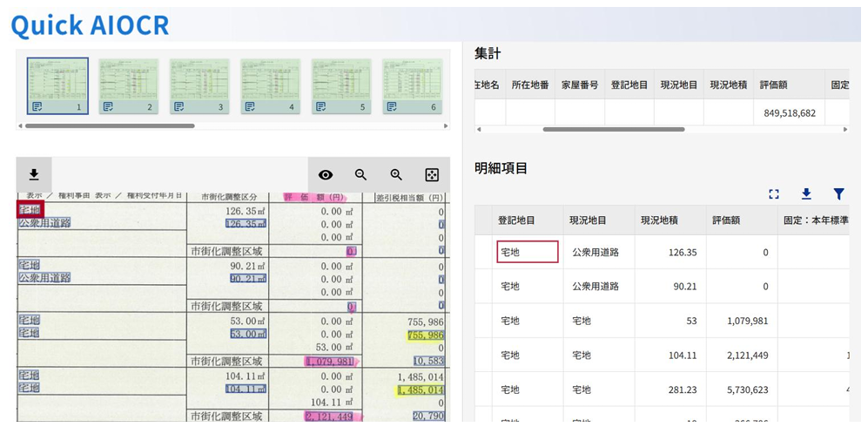Toggle highlight visibility with the eye icon

(x=326, y=175)
